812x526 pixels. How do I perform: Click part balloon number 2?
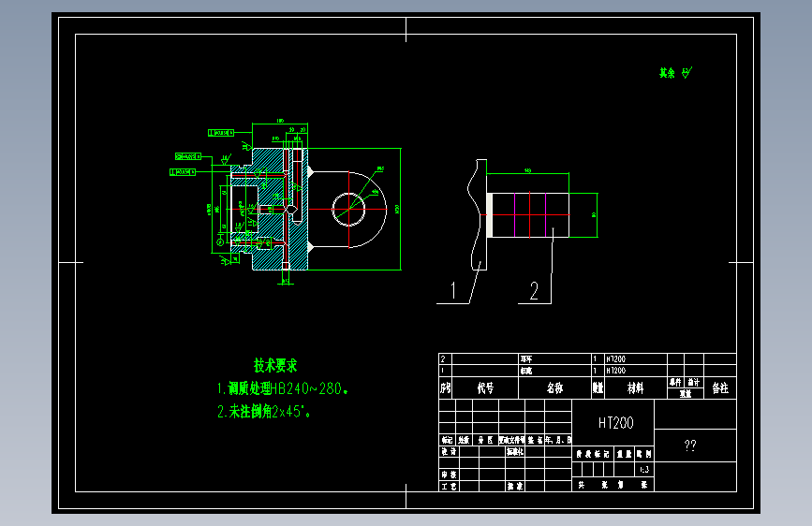(x=534, y=291)
